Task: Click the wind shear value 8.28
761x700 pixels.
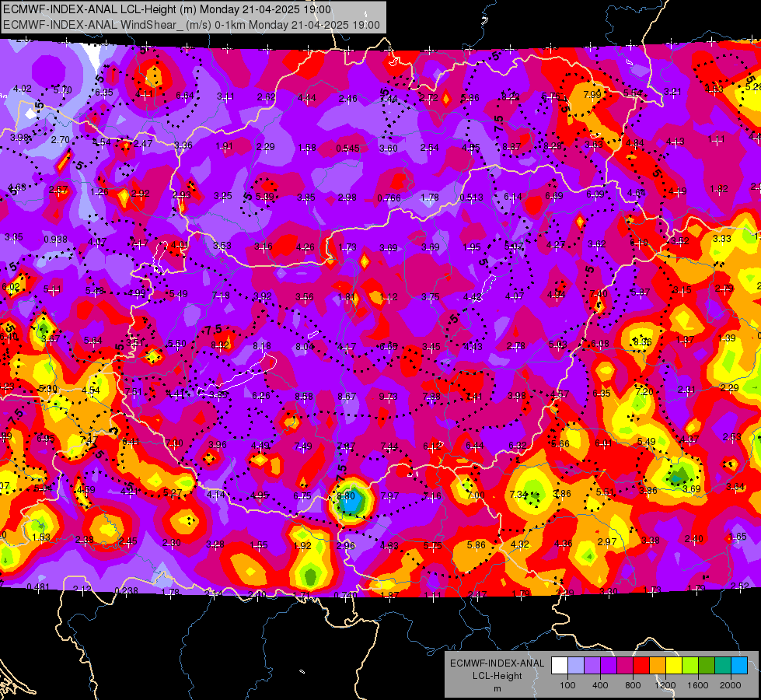Action: [553, 145]
